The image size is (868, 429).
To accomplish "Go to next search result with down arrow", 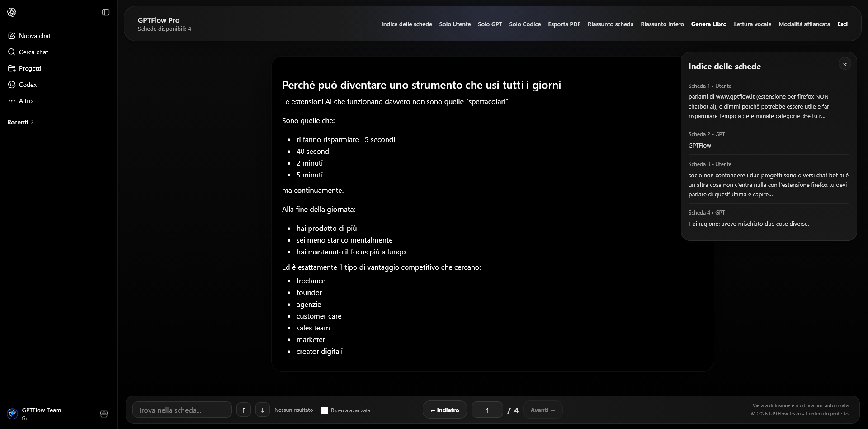I will [262, 410].
